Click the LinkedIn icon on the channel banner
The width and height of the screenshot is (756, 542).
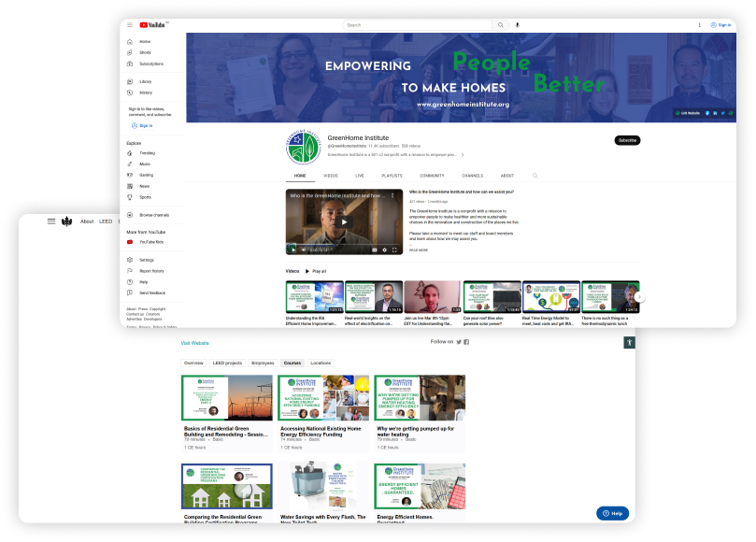pos(715,113)
